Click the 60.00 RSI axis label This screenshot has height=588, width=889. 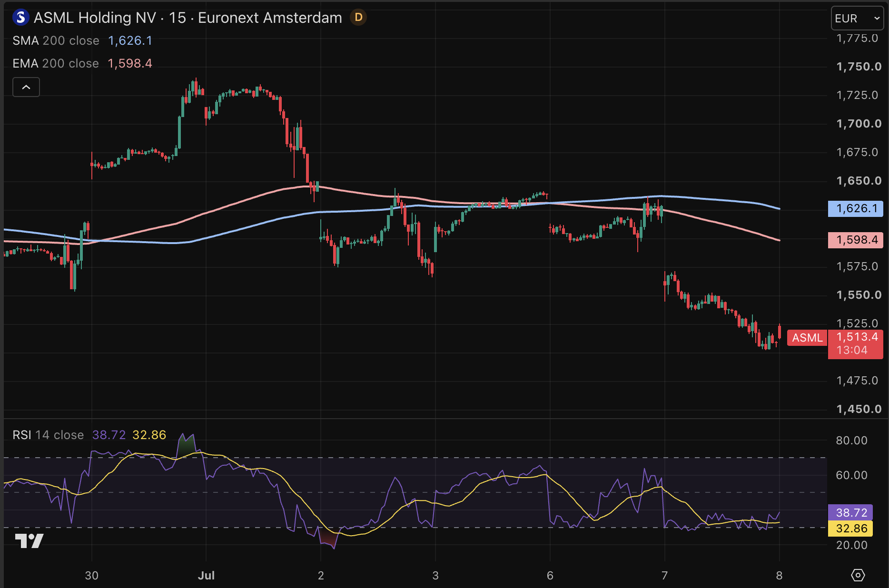click(x=851, y=475)
